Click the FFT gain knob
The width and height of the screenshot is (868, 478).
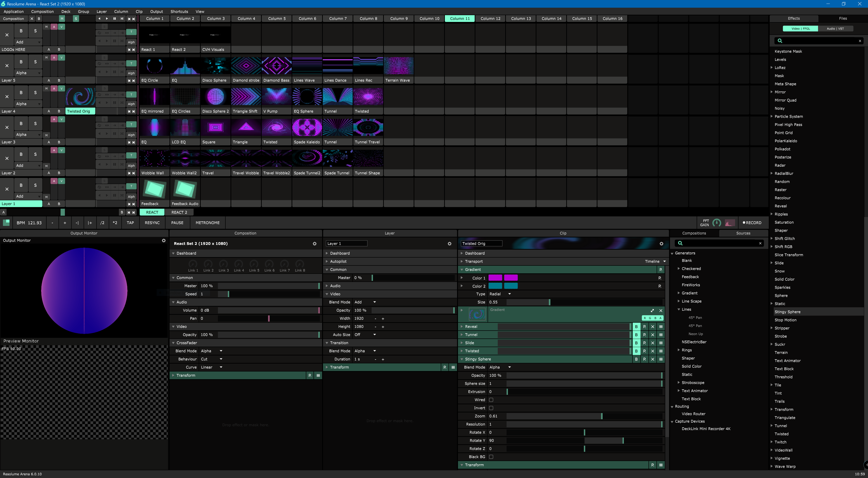[717, 223]
